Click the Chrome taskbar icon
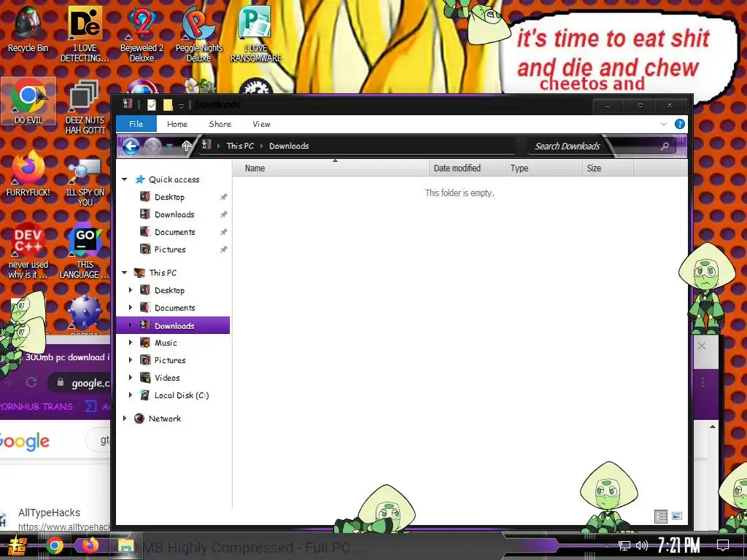The height and width of the screenshot is (560, 747). [54, 545]
